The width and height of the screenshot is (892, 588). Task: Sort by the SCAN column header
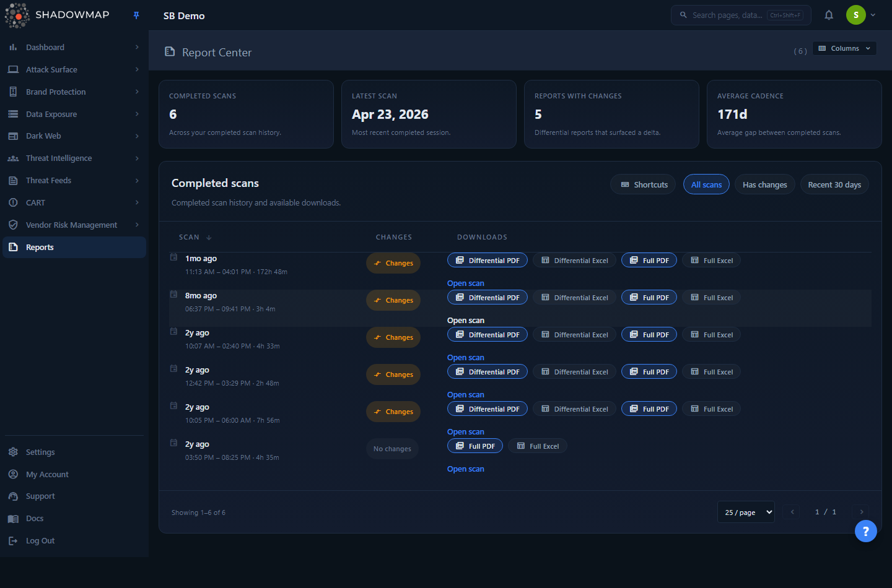click(195, 237)
